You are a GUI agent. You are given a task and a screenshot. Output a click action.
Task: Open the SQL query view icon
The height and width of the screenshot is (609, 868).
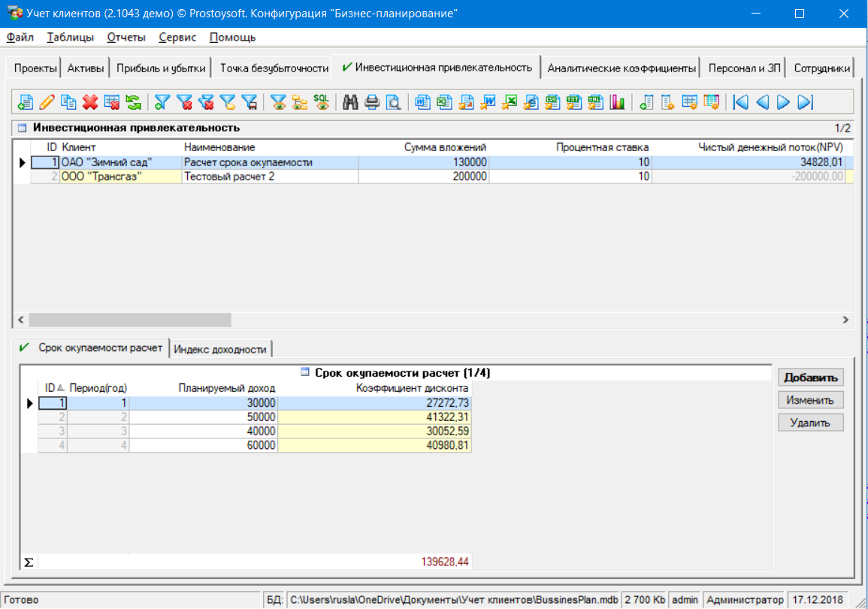tap(322, 102)
